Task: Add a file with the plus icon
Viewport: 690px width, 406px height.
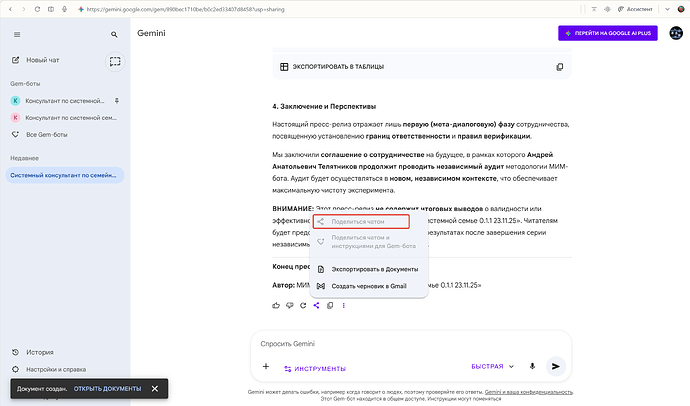Action: tap(266, 366)
